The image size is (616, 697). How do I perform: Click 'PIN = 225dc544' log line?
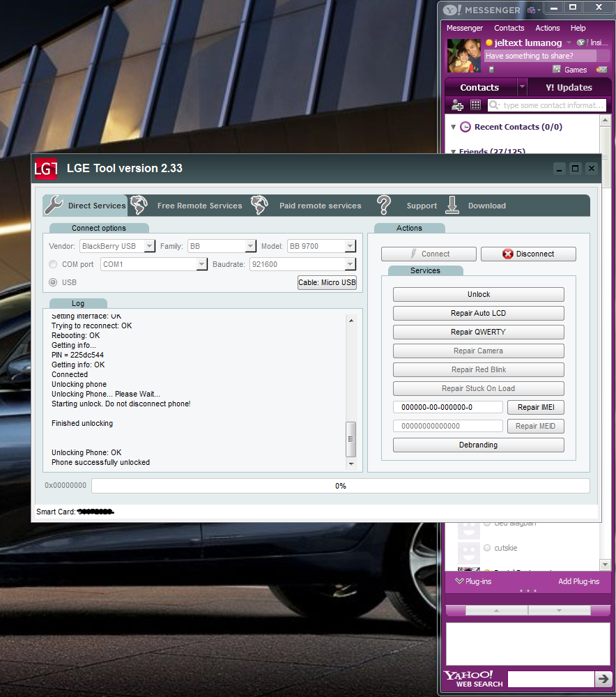(78, 355)
